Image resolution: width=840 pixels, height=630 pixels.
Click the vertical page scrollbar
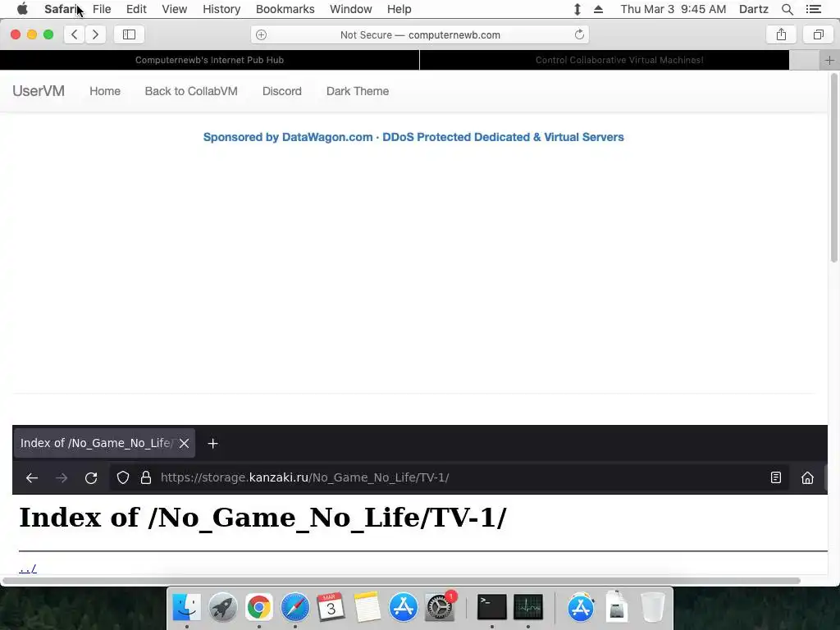834,169
